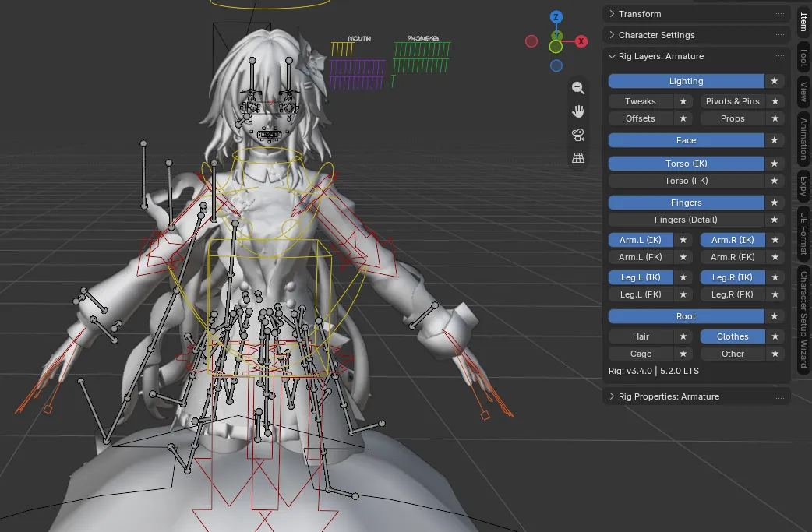Star the Arm.L (IK) layer

[683, 240]
